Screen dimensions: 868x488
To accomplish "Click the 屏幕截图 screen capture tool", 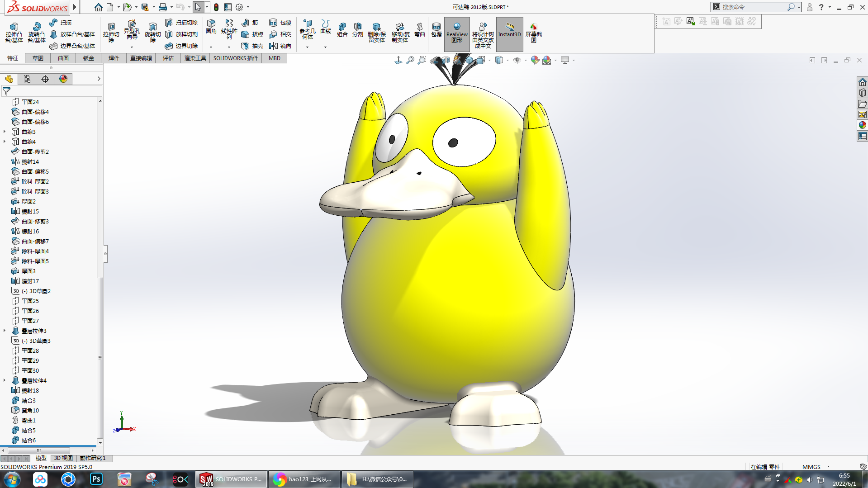I will [x=533, y=33].
